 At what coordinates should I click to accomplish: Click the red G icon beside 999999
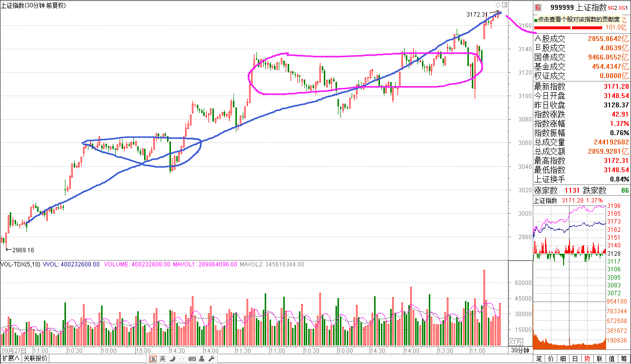(538, 7)
